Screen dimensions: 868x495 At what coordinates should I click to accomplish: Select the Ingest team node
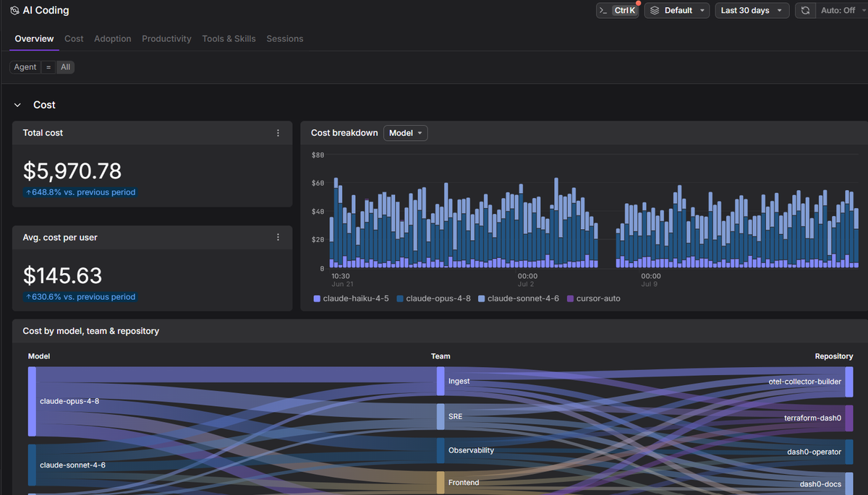click(441, 381)
